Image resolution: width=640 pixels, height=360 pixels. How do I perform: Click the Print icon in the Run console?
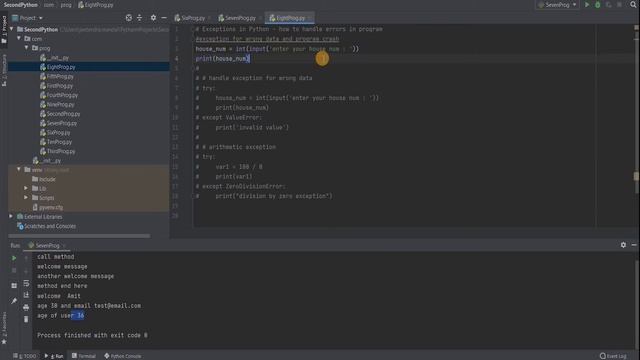[26, 307]
